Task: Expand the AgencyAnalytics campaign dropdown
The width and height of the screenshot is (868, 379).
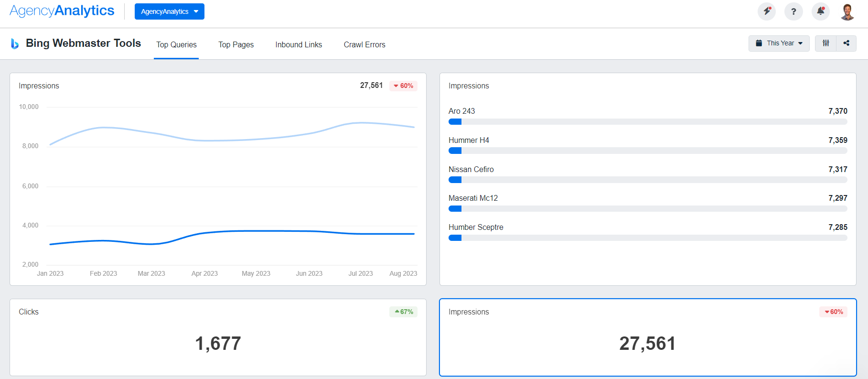Action: click(x=169, y=11)
